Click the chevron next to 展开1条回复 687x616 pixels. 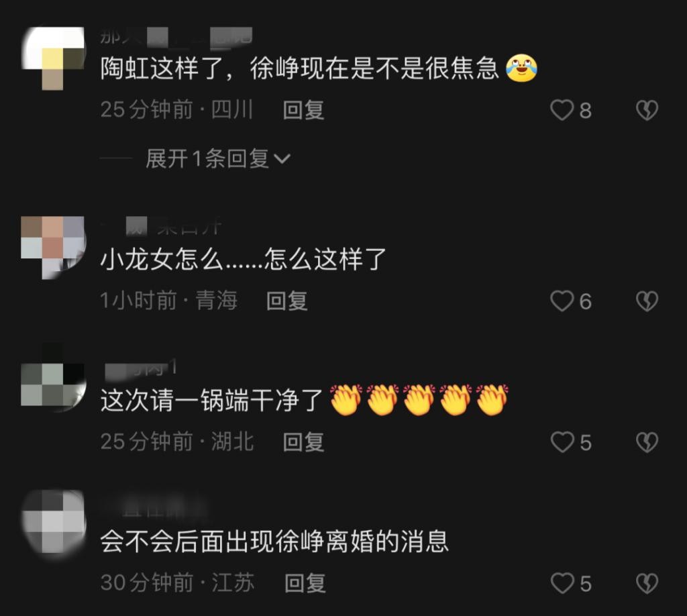[282, 158]
